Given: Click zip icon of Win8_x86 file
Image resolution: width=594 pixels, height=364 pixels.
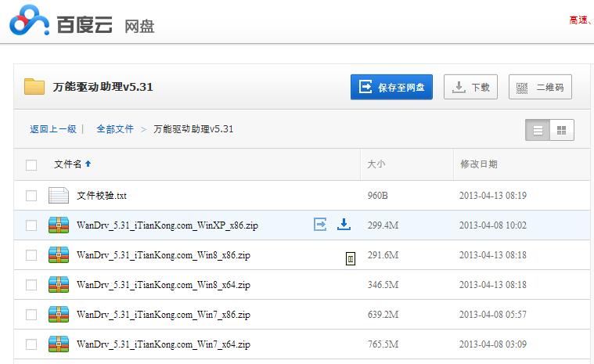Looking at the screenshot, I should click(59, 255).
